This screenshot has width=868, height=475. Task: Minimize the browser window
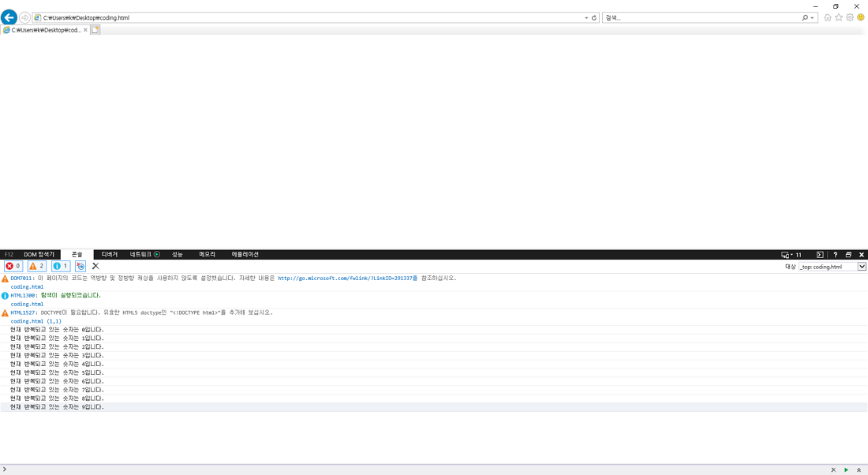click(x=815, y=6)
